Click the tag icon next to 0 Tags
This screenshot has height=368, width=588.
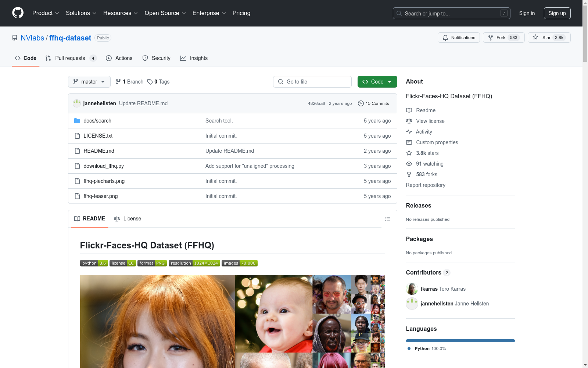point(150,82)
